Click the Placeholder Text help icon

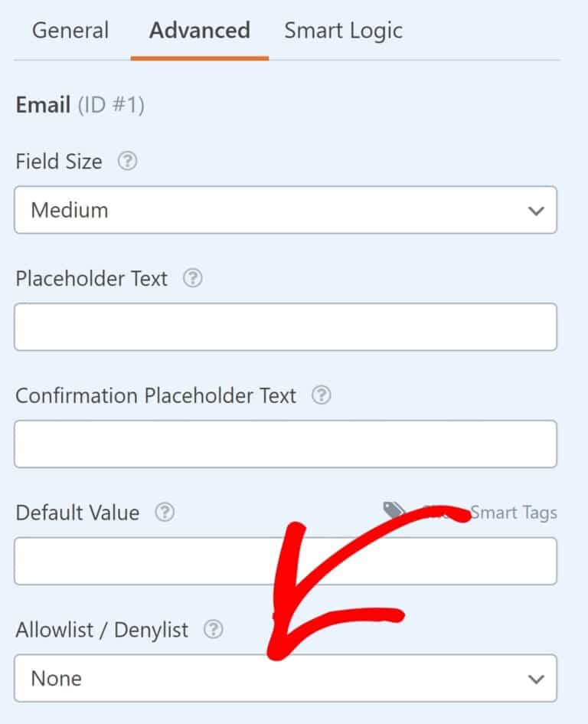192,279
